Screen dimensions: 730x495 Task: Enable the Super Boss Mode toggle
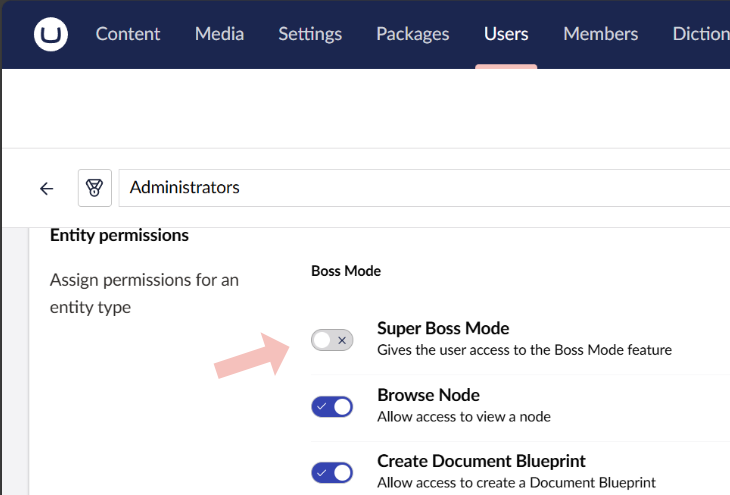[x=332, y=340]
